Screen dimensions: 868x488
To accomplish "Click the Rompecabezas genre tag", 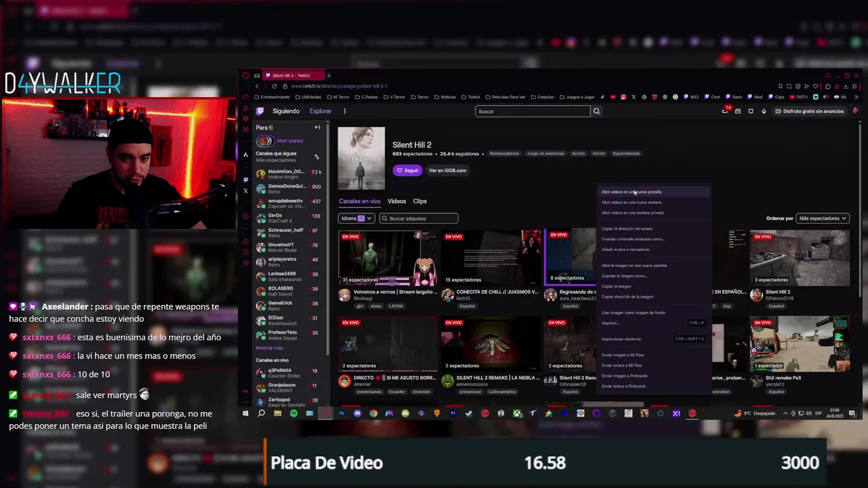I will tap(505, 153).
